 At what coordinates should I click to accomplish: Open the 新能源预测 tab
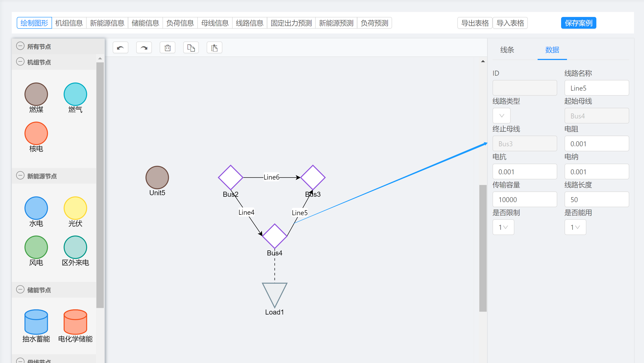[336, 23]
